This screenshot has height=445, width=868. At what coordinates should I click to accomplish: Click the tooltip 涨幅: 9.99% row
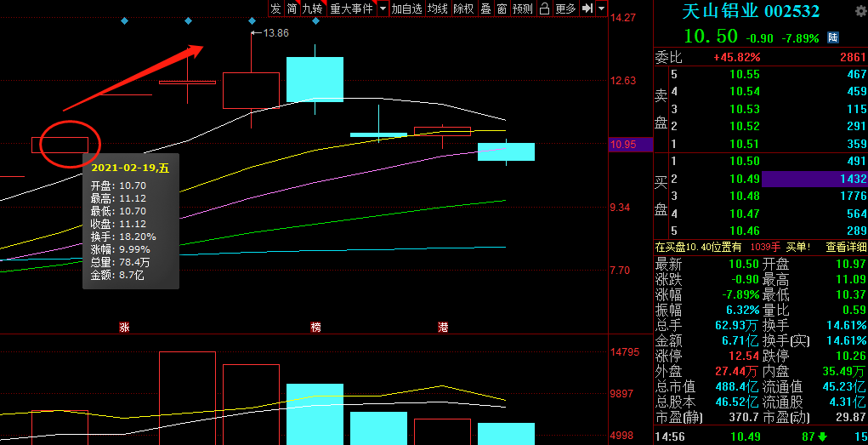[x=120, y=249]
